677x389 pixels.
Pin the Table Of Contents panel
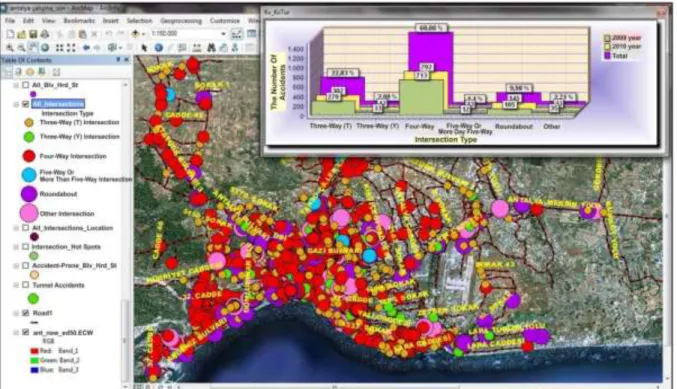tap(118, 60)
